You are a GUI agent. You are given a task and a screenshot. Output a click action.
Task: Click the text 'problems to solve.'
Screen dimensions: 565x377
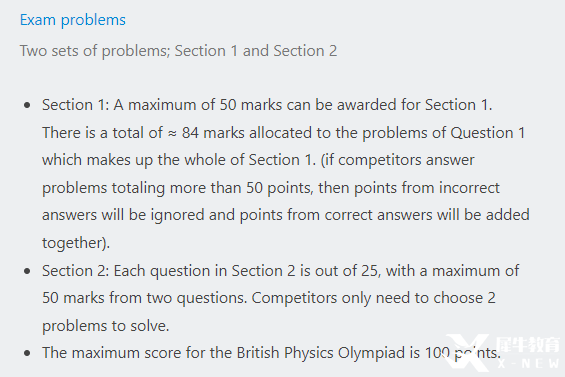pos(106,326)
